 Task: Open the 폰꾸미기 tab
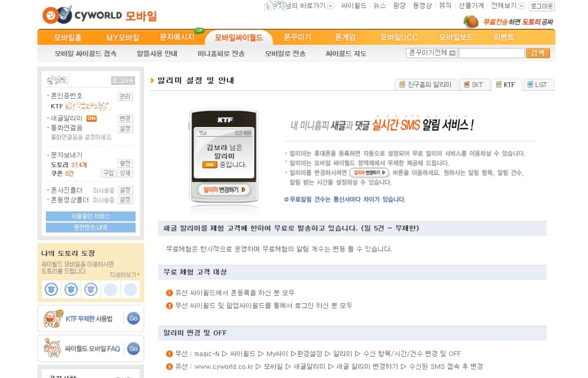click(297, 37)
